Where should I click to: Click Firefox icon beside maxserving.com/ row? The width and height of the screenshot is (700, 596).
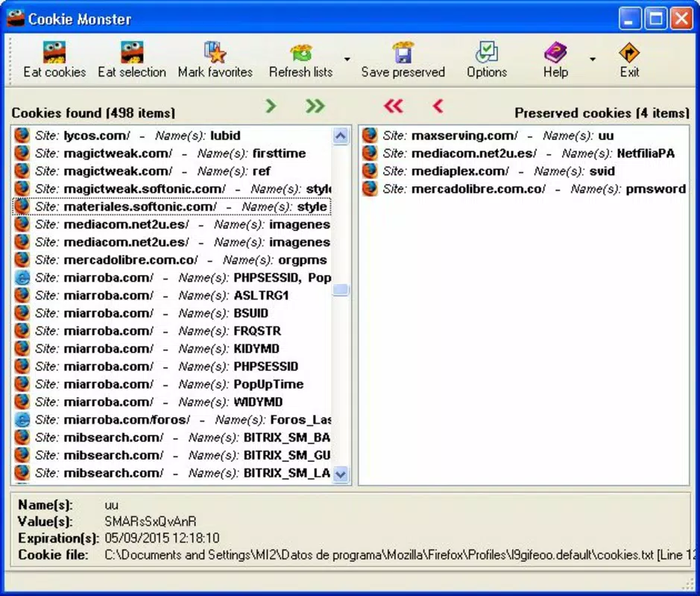[x=370, y=135]
